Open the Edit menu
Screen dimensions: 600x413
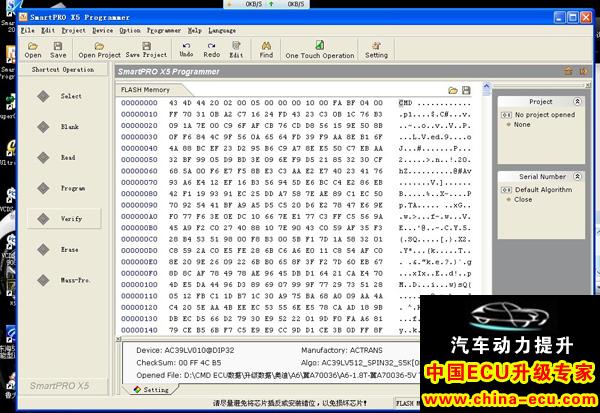point(48,30)
